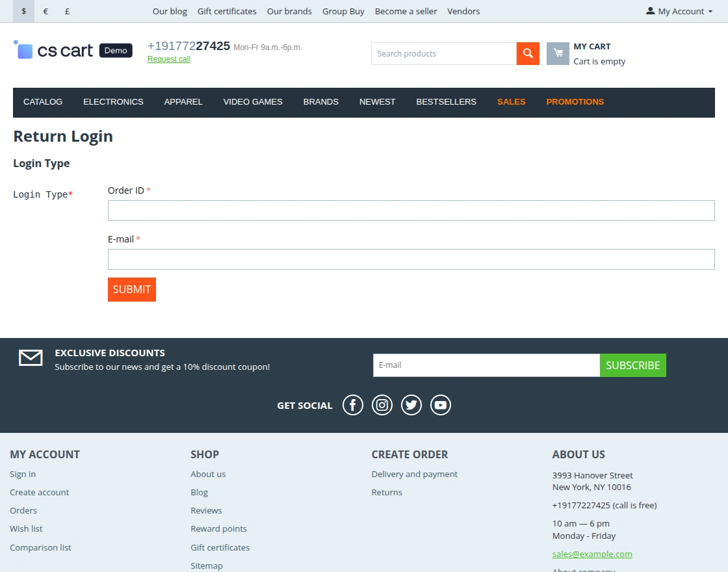Click the Twitter social icon
Image resolution: width=728 pixels, height=572 pixels.
click(411, 404)
